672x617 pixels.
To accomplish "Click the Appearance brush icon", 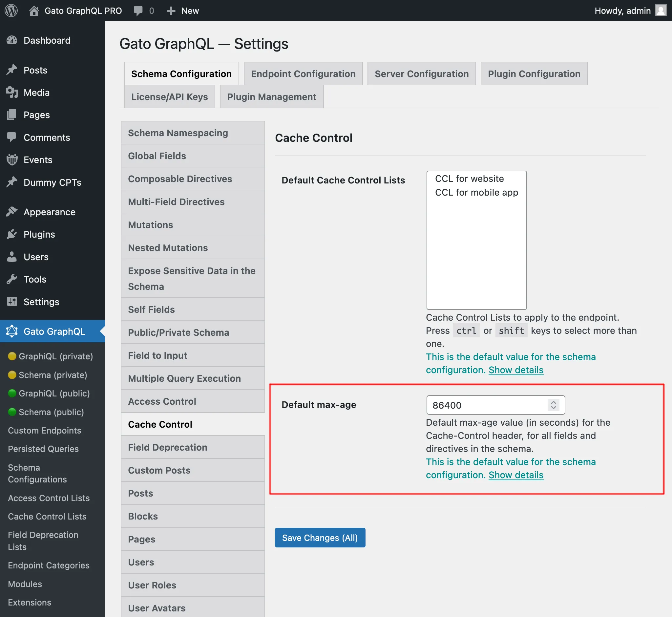I will [12, 212].
